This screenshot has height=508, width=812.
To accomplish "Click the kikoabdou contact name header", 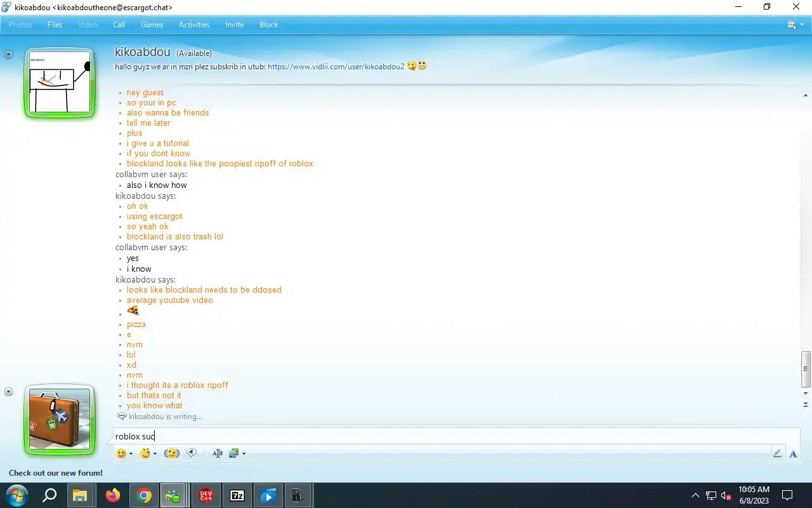I will click(142, 52).
